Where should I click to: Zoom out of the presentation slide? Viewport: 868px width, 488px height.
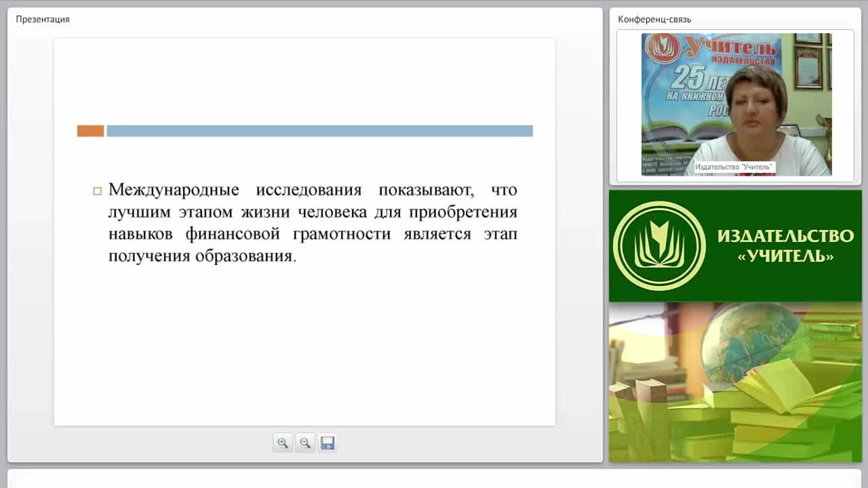tap(305, 443)
